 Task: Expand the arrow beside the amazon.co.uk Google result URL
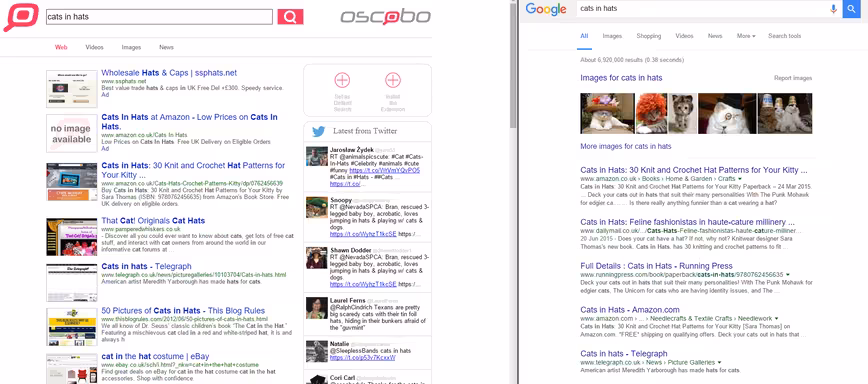740,179
